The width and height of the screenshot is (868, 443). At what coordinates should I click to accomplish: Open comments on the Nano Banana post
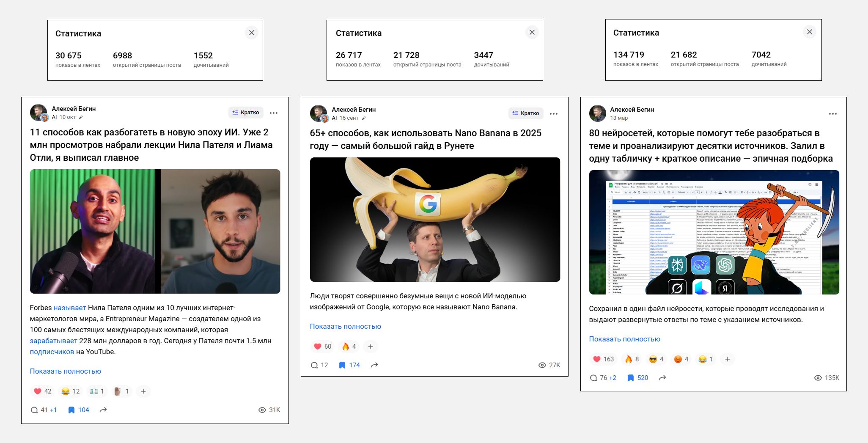pyautogui.click(x=314, y=365)
